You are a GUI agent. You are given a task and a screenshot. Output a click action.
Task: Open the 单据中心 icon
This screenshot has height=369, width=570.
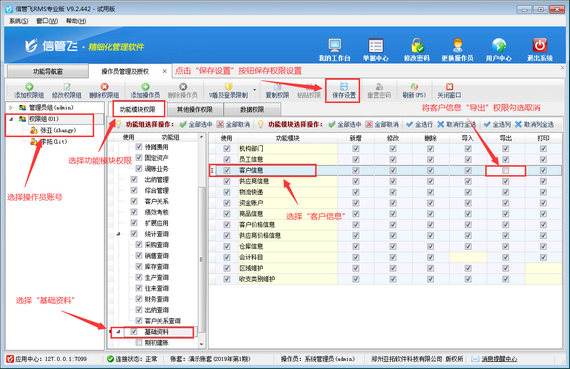click(x=376, y=46)
